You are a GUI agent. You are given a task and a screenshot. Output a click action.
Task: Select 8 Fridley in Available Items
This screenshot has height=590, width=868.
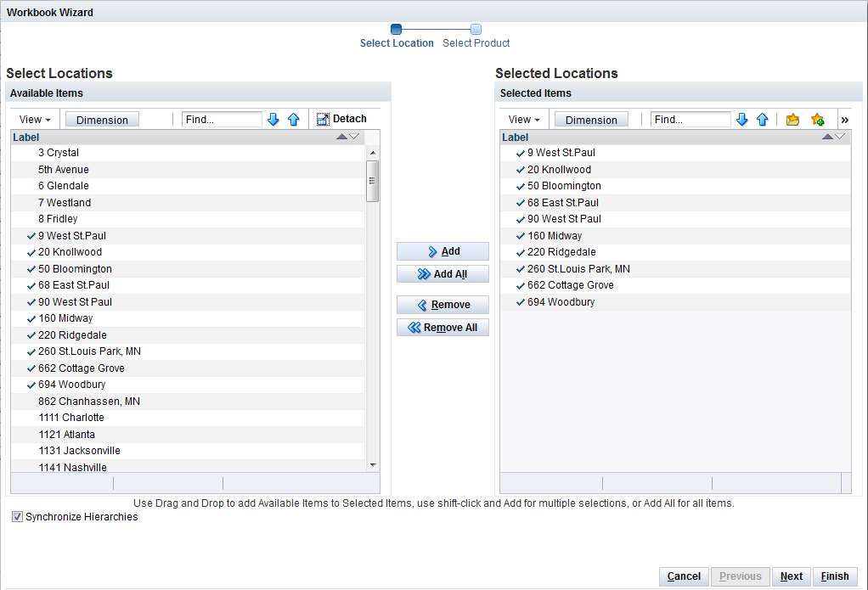[x=188, y=219]
